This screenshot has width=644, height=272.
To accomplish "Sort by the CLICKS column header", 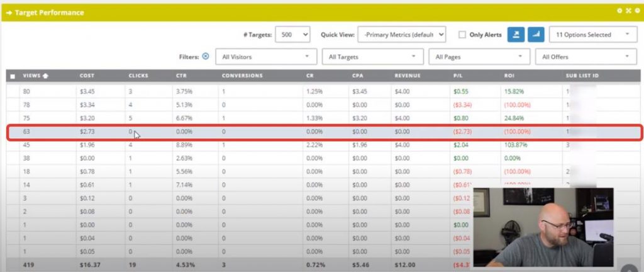I will click(138, 76).
